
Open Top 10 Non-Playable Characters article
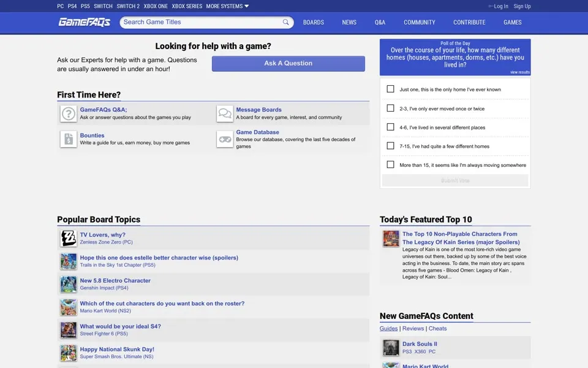coord(461,238)
